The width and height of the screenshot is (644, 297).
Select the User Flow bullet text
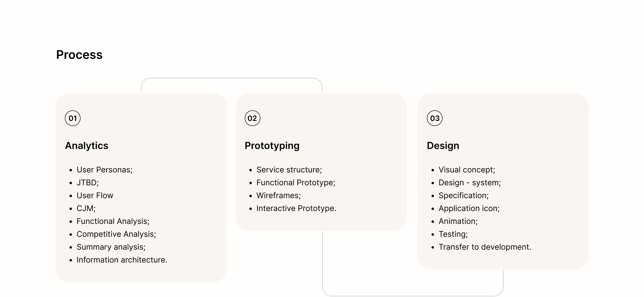95,196
